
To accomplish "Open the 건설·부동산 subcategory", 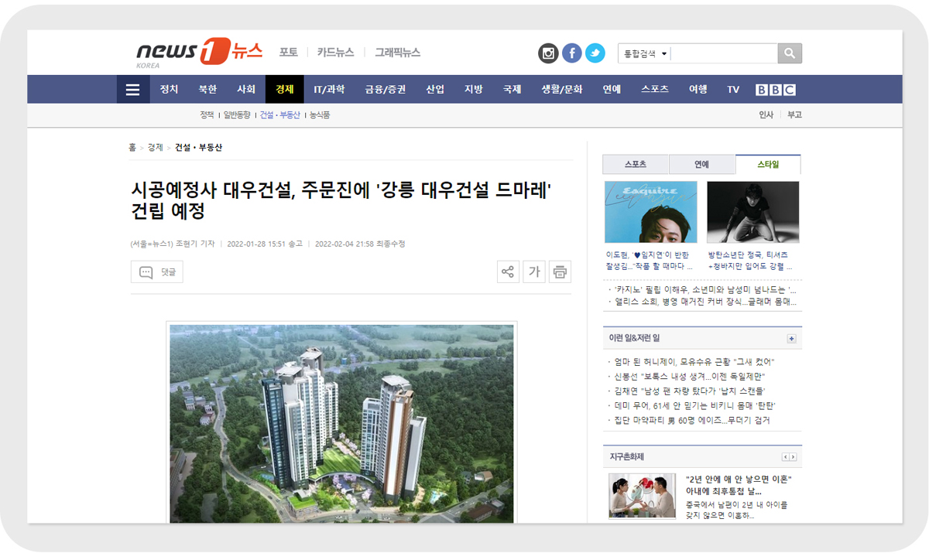I will [280, 115].
